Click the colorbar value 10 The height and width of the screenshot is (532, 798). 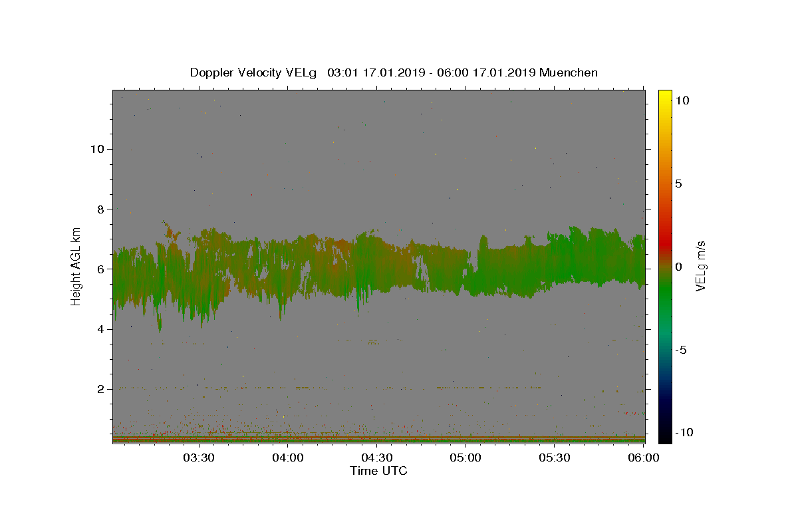pyautogui.click(x=682, y=100)
